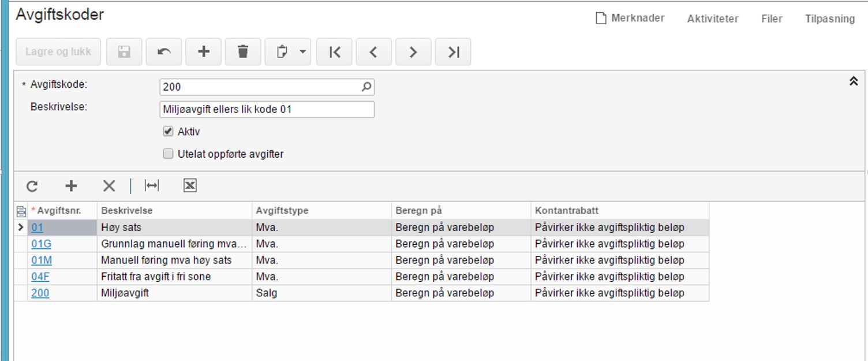Enable Utelat oppførte avgifter checkbox
Viewport: 868px width, 361px height.
pyautogui.click(x=168, y=154)
